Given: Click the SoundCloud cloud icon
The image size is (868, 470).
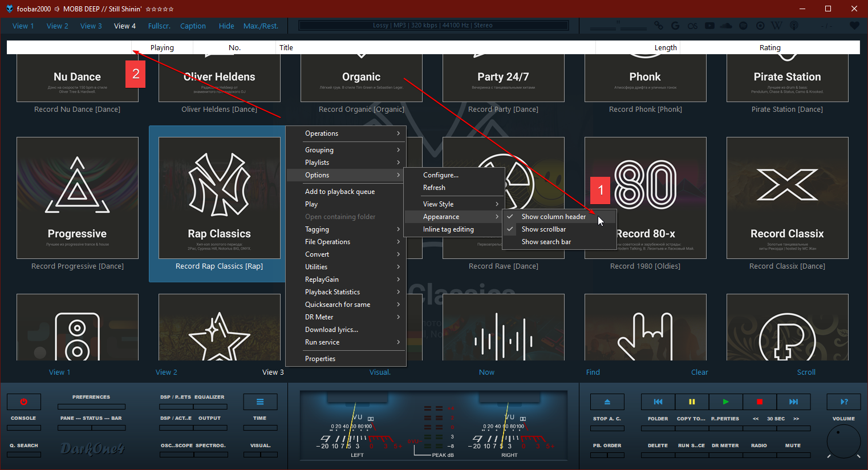Looking at the screenshot, I should click(x=726, y=26).
